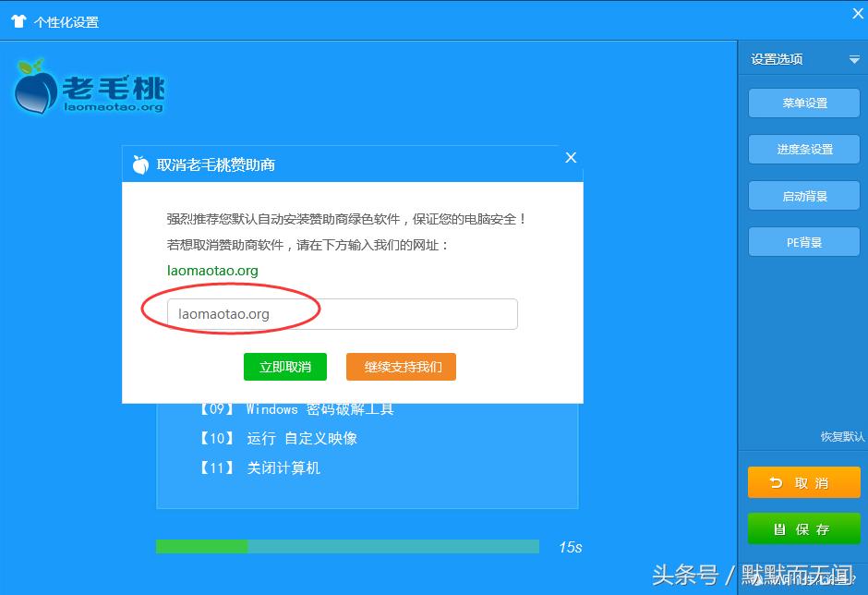Image resolution: width=868 pixels, height=595 pixels.
Task: Click the green 立即取消 button
Action: [284, 367]
